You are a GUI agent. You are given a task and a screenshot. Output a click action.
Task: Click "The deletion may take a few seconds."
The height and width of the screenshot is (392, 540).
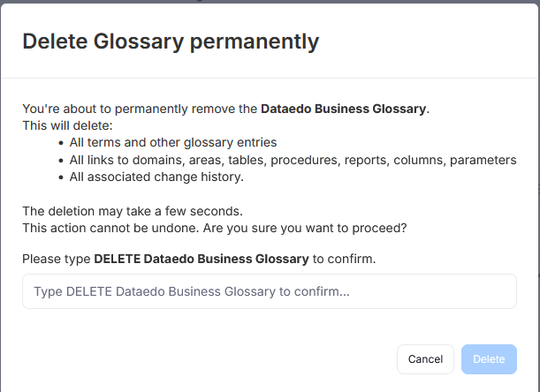coord(131,211)
